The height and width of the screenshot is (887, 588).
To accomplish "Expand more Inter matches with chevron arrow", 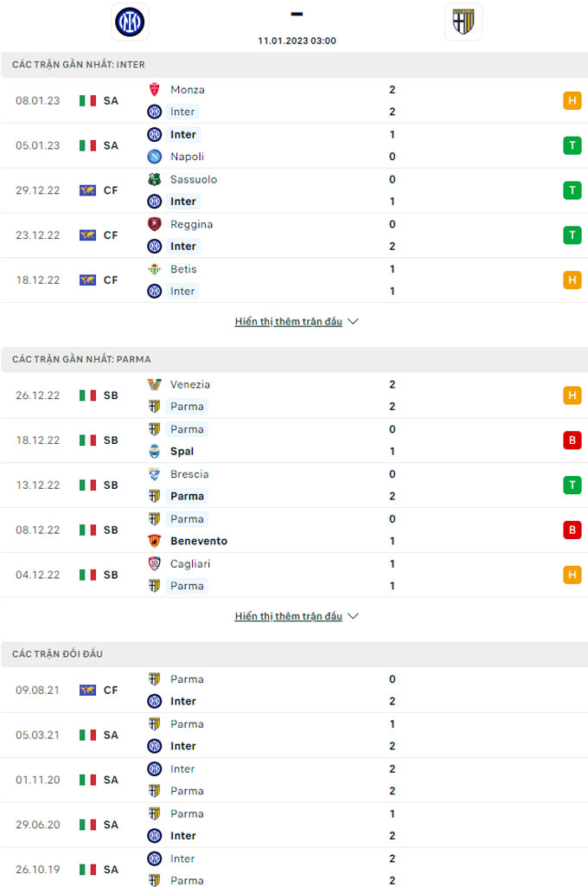I will pyautogui.click(x=354, y=321).
